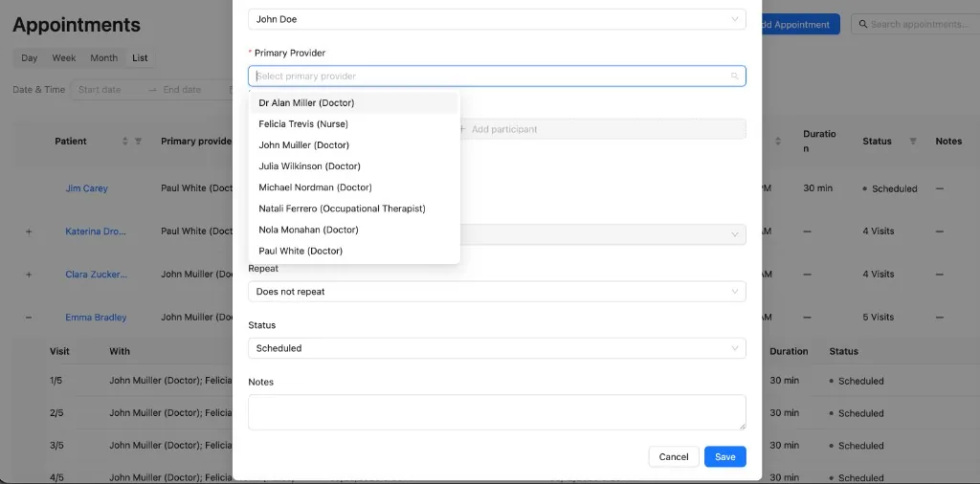Viewport: 980px width, 484px height.
Task: Filter the Patient column
Action: (138, 142)
